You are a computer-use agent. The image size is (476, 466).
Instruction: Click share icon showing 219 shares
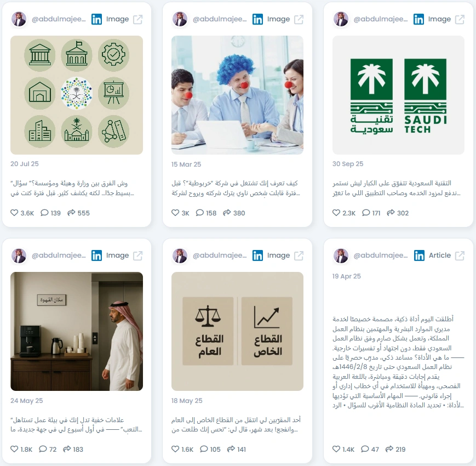coord(389,449)
